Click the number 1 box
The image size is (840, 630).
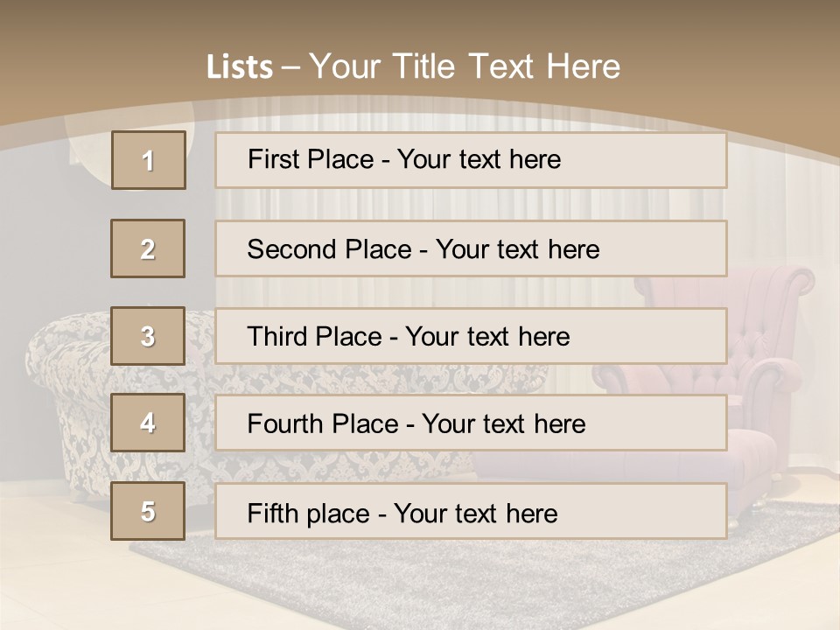pos(149,160)
